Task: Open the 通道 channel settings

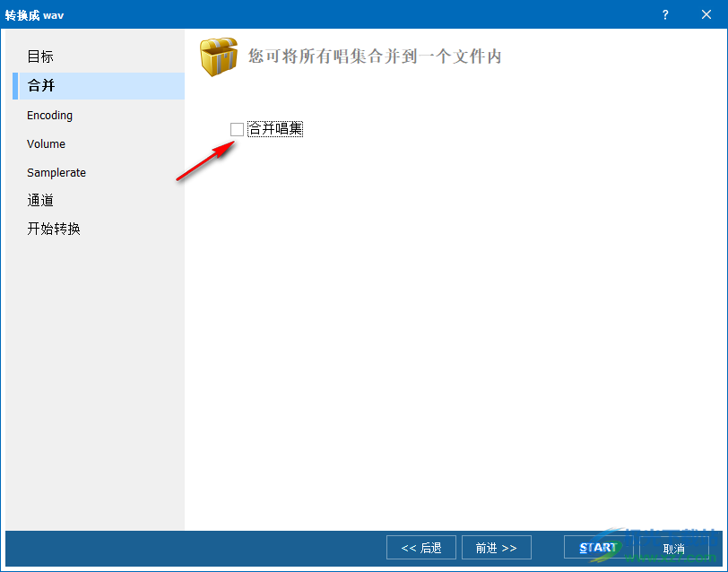Action: (x=40, y=201)
